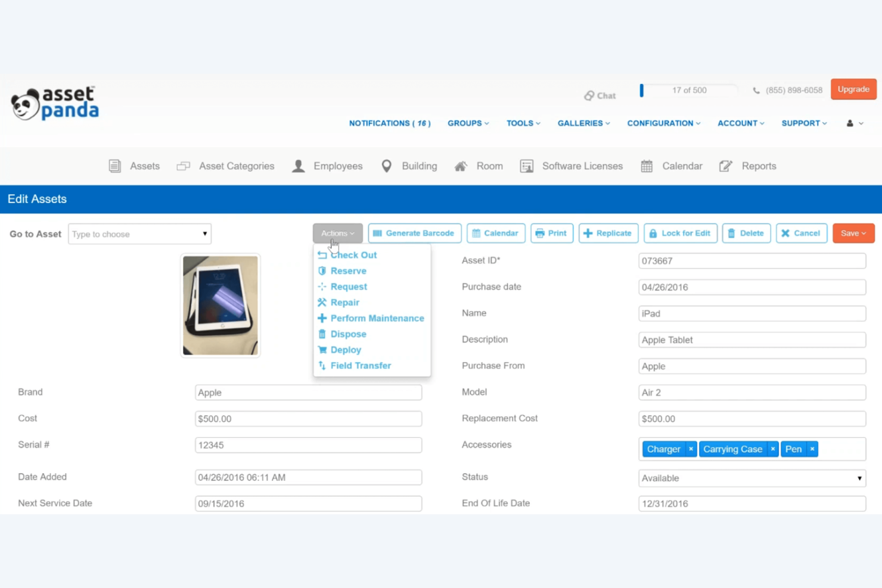The image size is (882, 588).
Task: Click the Perform Maintenance plus icon
Action: point(322,318)
